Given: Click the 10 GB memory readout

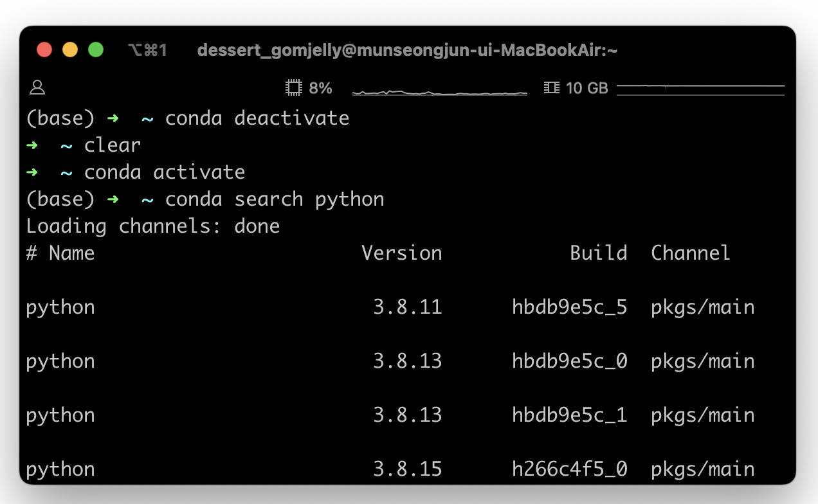Looking at the screenshot, I should (586, 88).
